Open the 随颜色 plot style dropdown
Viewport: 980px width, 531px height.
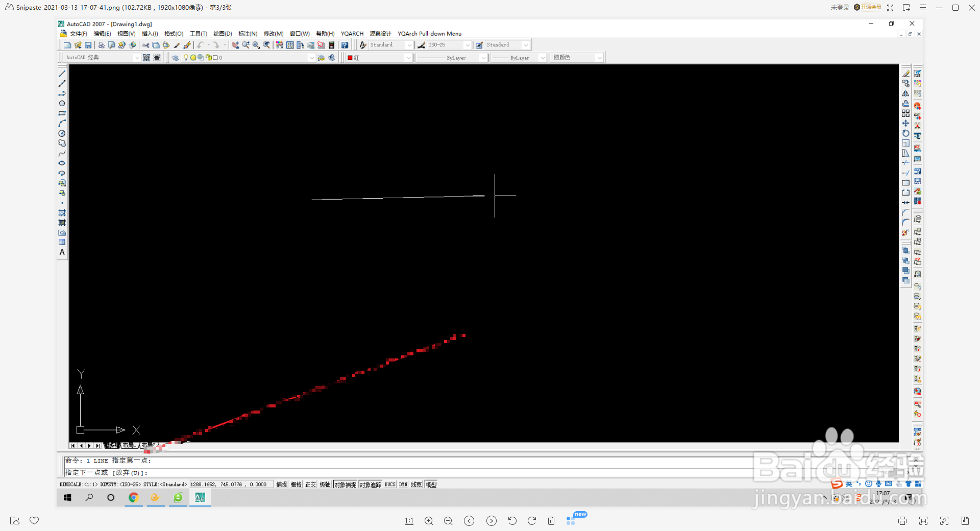pos(599,58)
